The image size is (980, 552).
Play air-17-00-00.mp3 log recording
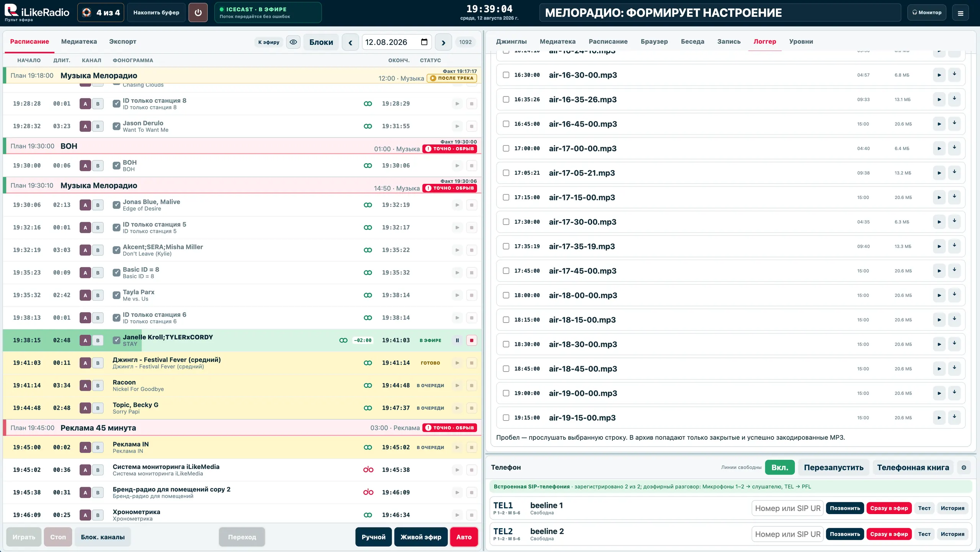[x=939, y=149]
